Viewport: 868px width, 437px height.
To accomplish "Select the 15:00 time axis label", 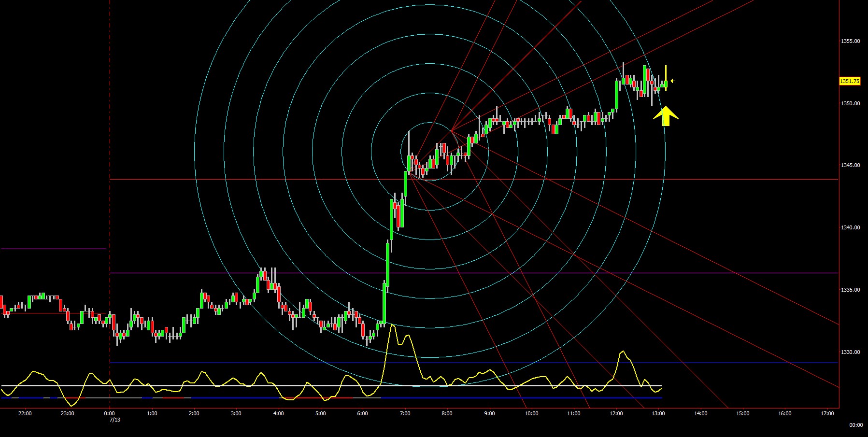I will [742, 413].
